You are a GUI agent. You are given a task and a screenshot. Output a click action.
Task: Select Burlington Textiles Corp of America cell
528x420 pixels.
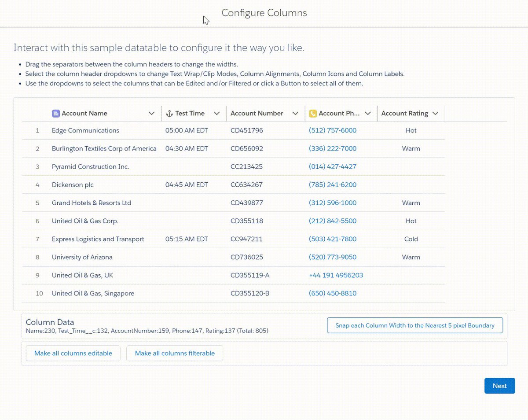(104, 148)
